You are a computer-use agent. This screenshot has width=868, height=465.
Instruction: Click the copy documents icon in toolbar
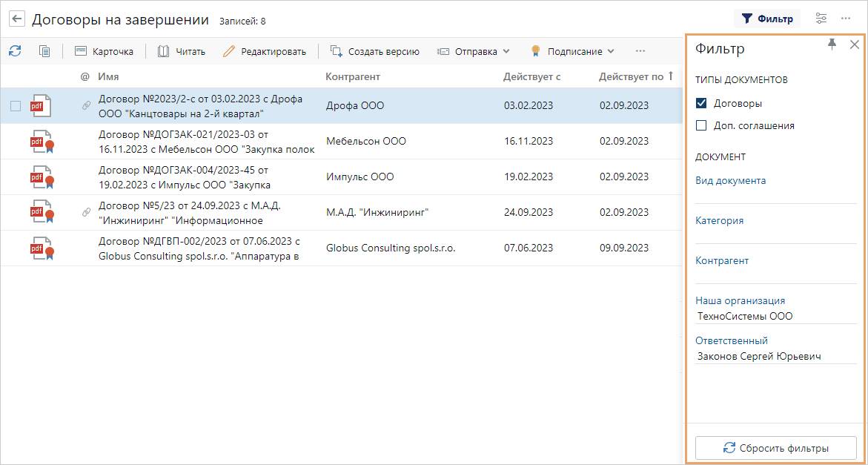click(x=44, y=51)
